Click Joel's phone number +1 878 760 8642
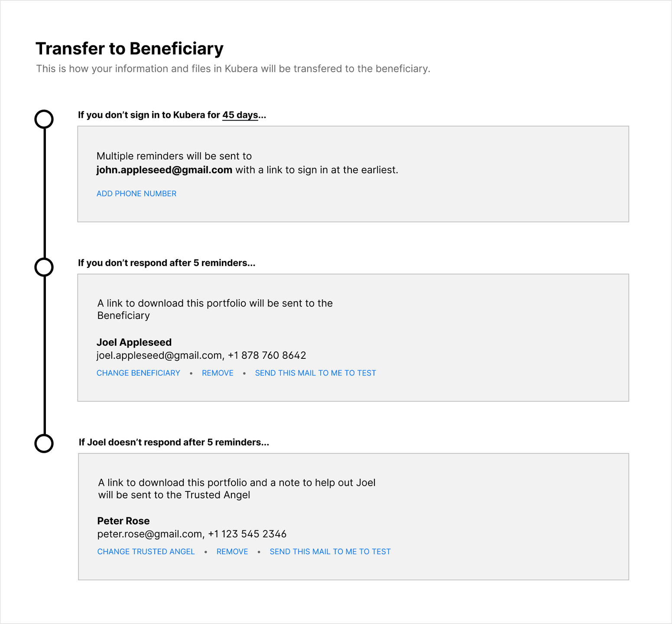672x624 pixels. point(267,356)
